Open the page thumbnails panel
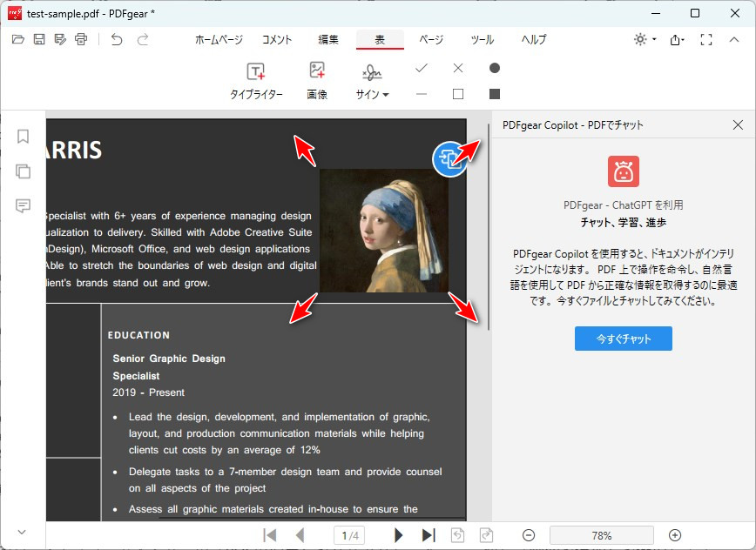756x550 pixels. 23,171
